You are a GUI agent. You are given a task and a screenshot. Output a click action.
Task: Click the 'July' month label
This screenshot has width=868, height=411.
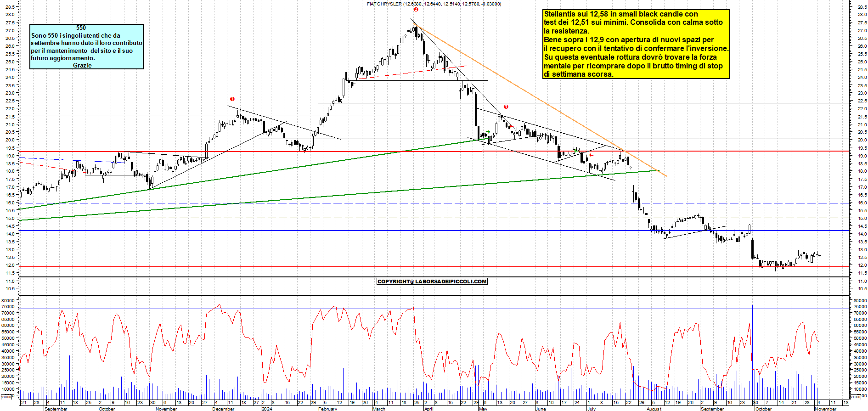[x=592, y=409]
